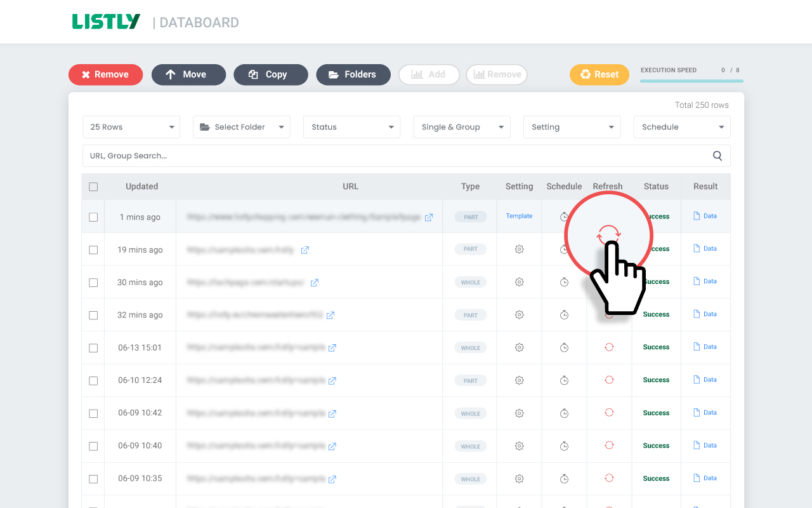812x508 pixels.
Task: Open settings gear for the 19 mins ago row
Action: (x=519, y=250)
